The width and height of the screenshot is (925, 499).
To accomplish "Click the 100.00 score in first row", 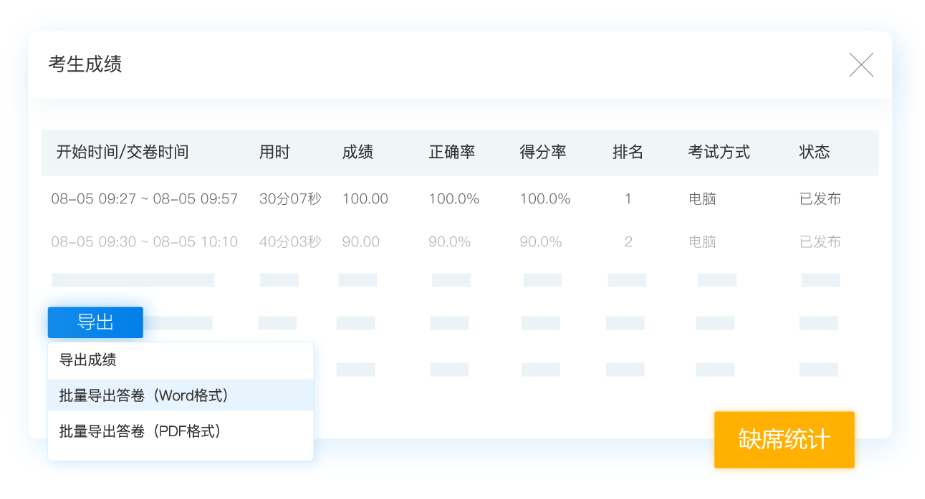I will click(365, 199).
